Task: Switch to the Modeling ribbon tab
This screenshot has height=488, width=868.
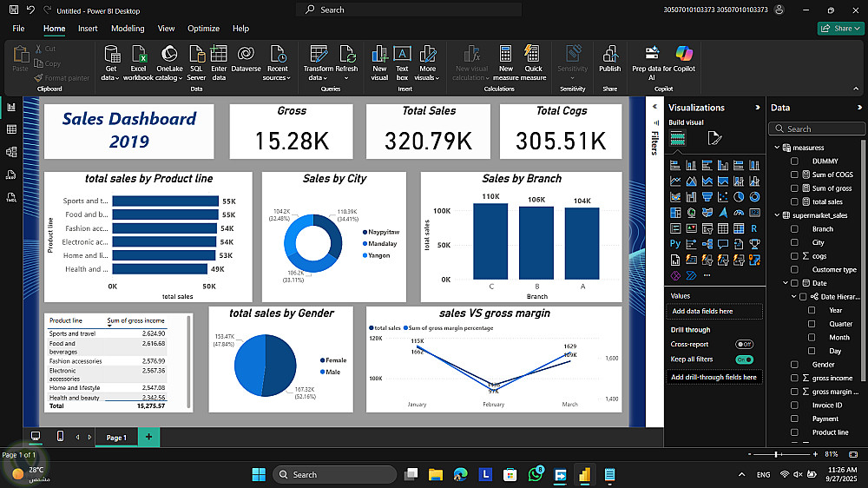Action: [x=128, y=29]
